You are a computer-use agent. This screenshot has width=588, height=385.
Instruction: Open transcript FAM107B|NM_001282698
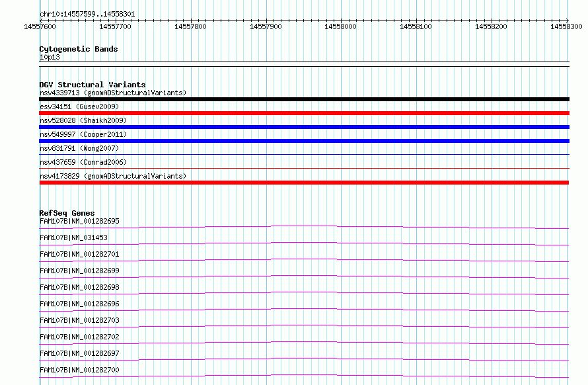pyautogui.click(x=79, y=287)
